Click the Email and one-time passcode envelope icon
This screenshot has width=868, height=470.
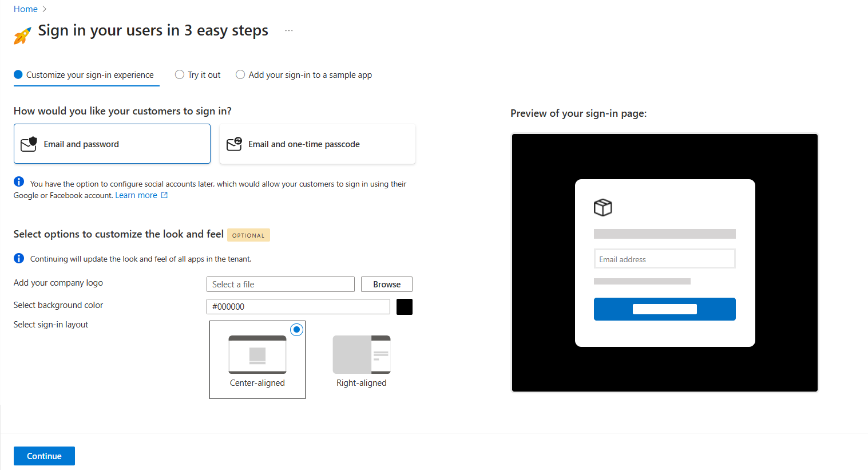[234, 144]
